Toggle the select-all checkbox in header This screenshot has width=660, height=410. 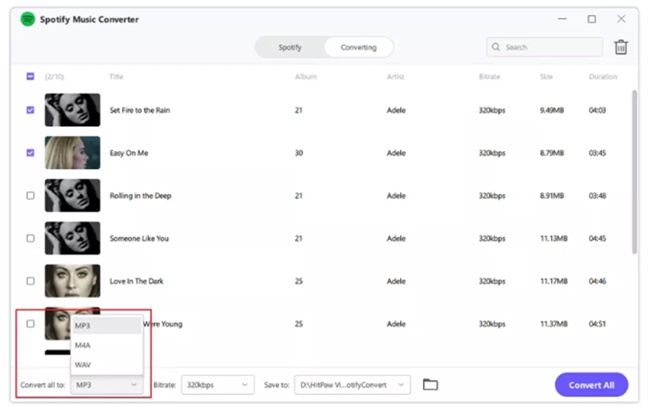click(x=30, y=77)
